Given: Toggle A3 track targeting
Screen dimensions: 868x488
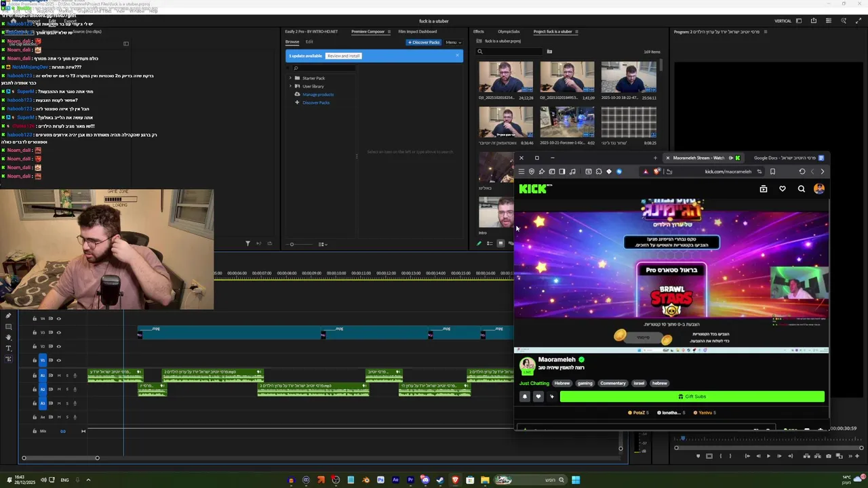Looking at the screenshot, I should [x=42, y=403].
